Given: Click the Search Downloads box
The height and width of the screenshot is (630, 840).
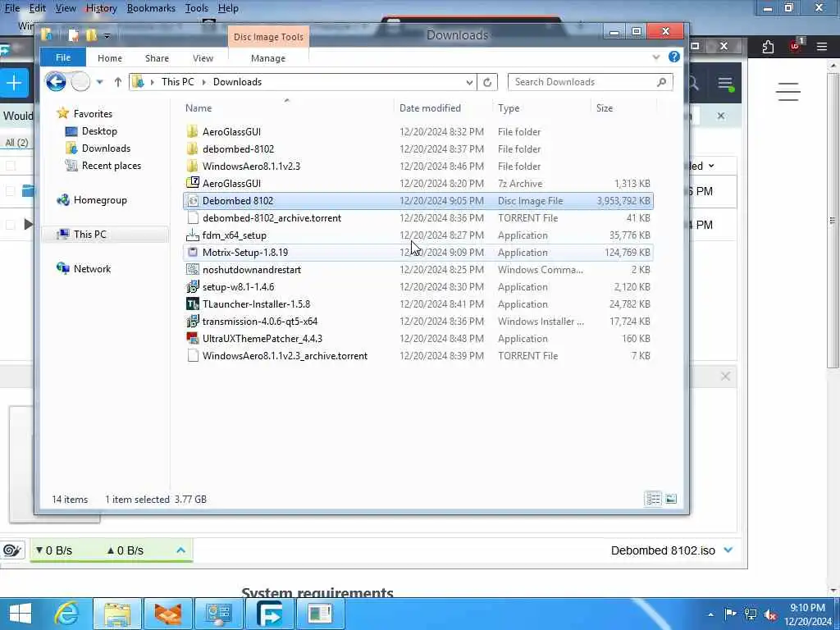Looking at the screenshot, I should (x=589, y=82).
